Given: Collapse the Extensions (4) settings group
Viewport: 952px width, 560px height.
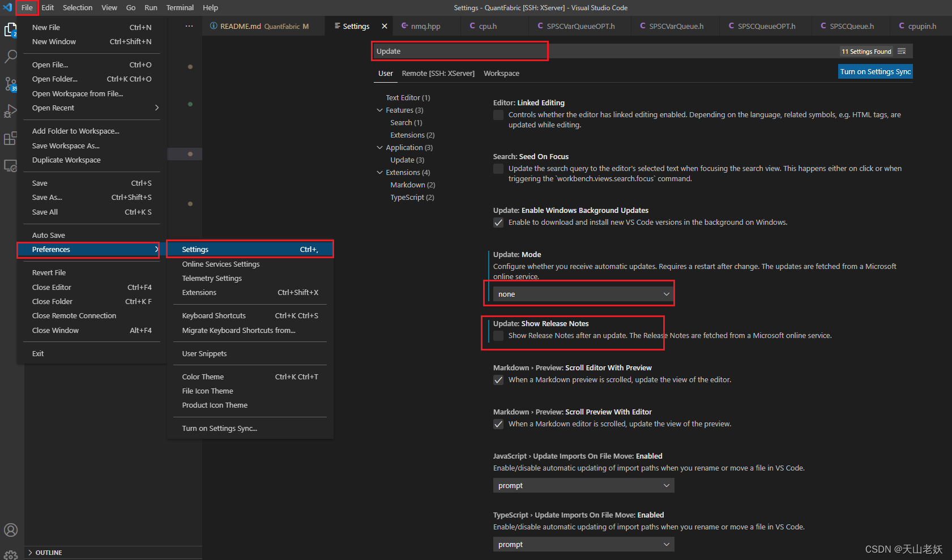Looking at the screenshot, I should 380,172.
